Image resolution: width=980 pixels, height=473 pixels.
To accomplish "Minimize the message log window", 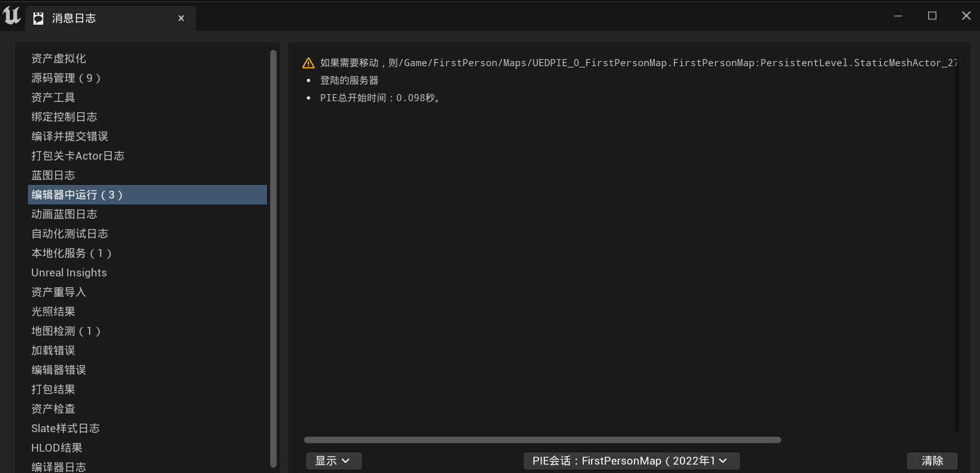I will 898,16.
